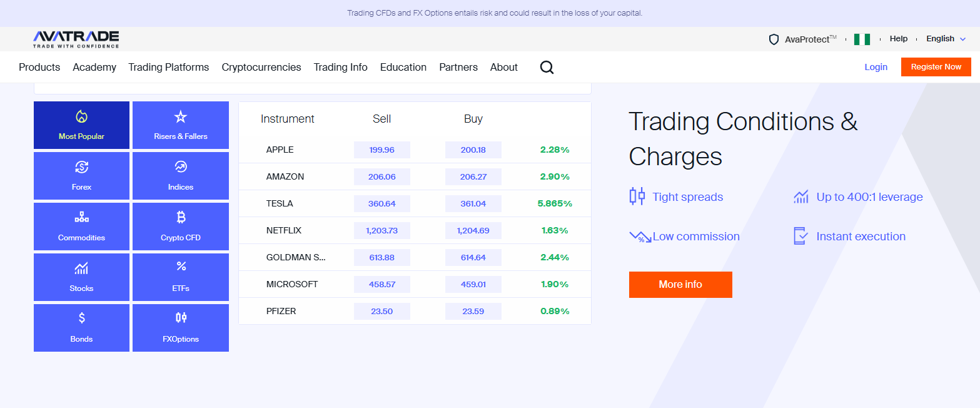Click the Buy column header
The width and height of the screenshot is (980, 408).
(x=473, y=119)
